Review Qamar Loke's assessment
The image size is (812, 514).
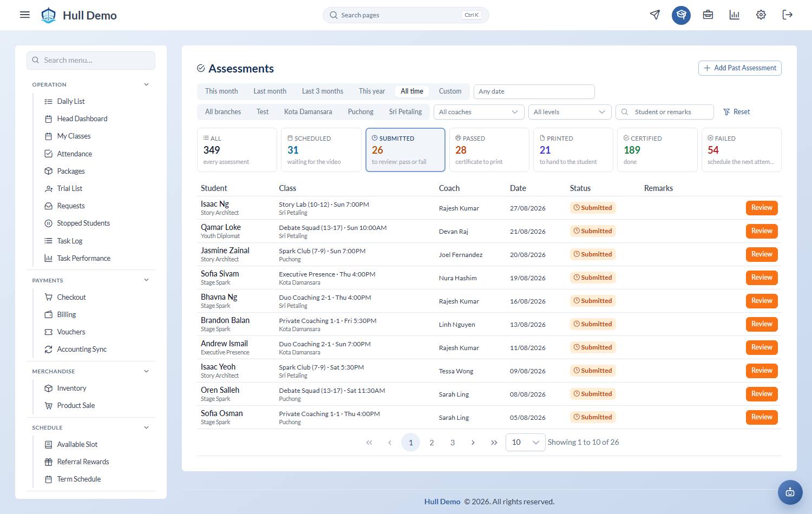pyautogui.click(x=762, y=231)
